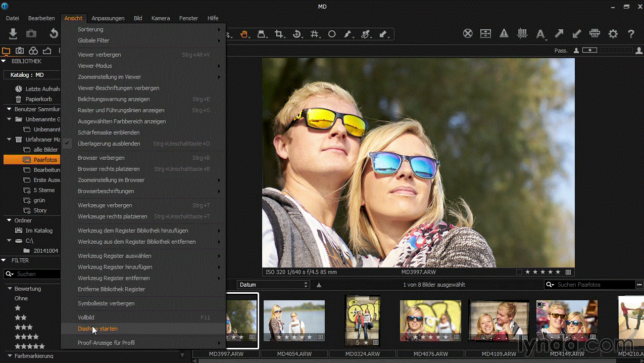Click color tag box below viewer image
644x363 pixels.
pyautogui.click(x=519, y=272)
